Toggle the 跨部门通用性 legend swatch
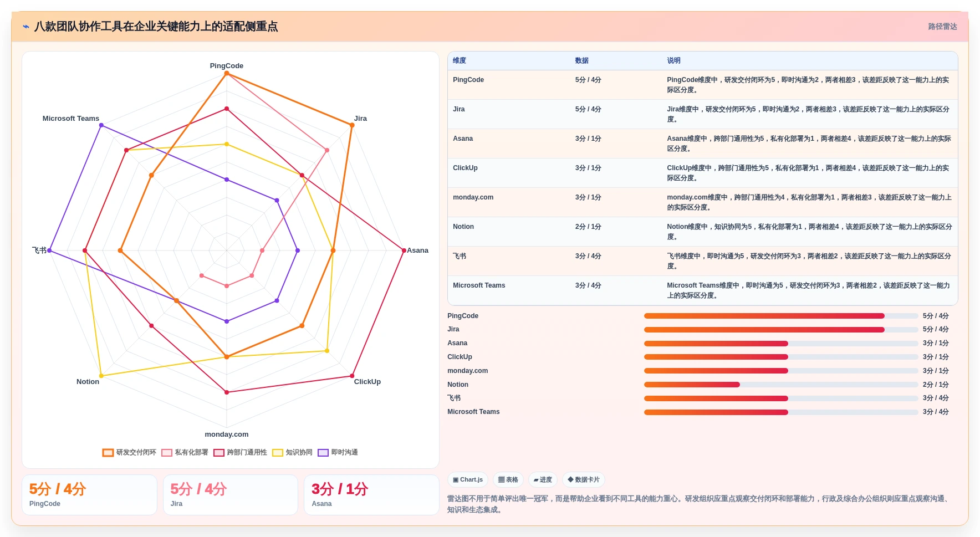Viewport: 980px width, 537px height. (219, 453)
